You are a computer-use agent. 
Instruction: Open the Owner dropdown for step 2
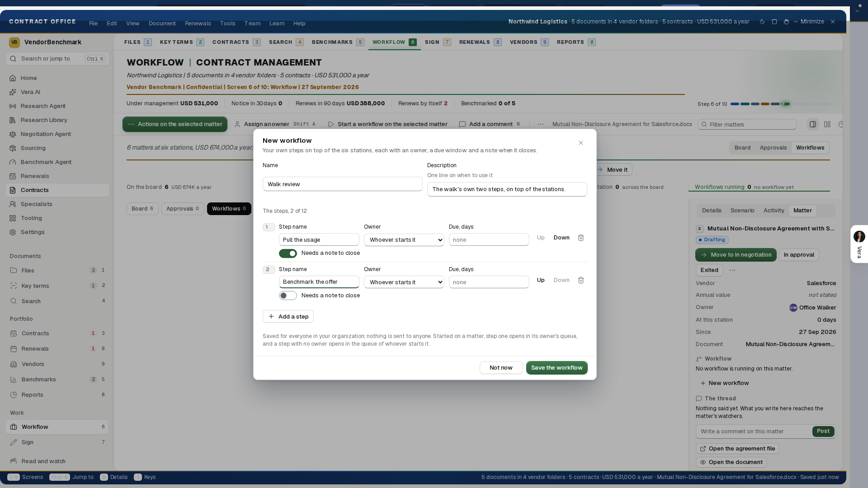tap(404, 282)
